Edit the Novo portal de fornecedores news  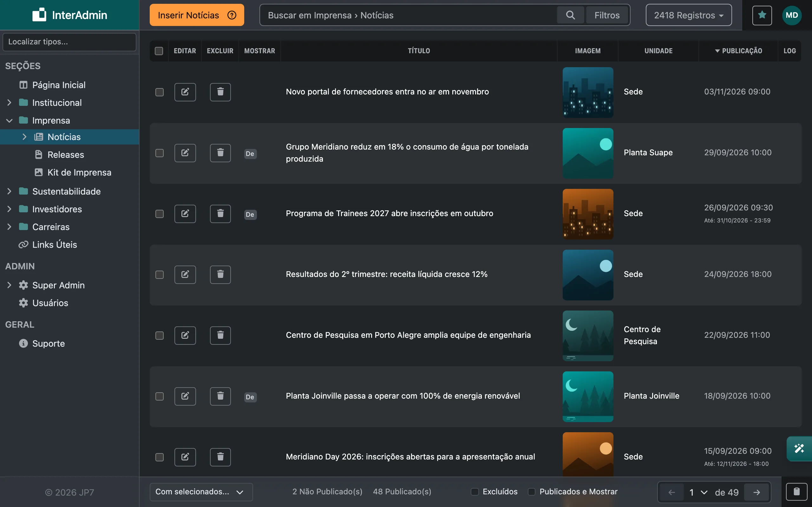[x=185, y=92]
